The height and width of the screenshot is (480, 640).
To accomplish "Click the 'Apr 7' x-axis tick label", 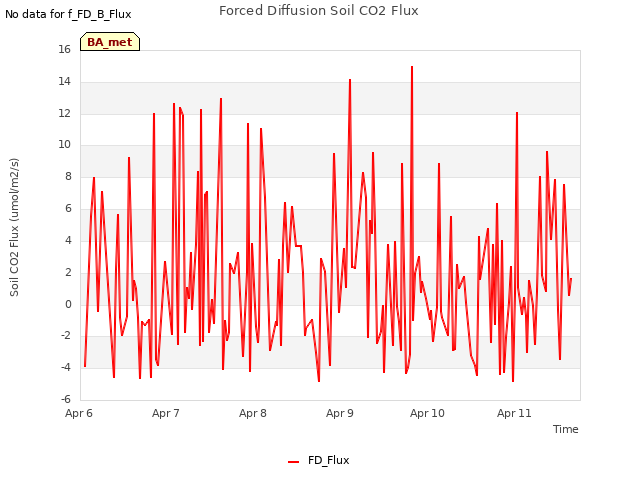I will (166, 413).
